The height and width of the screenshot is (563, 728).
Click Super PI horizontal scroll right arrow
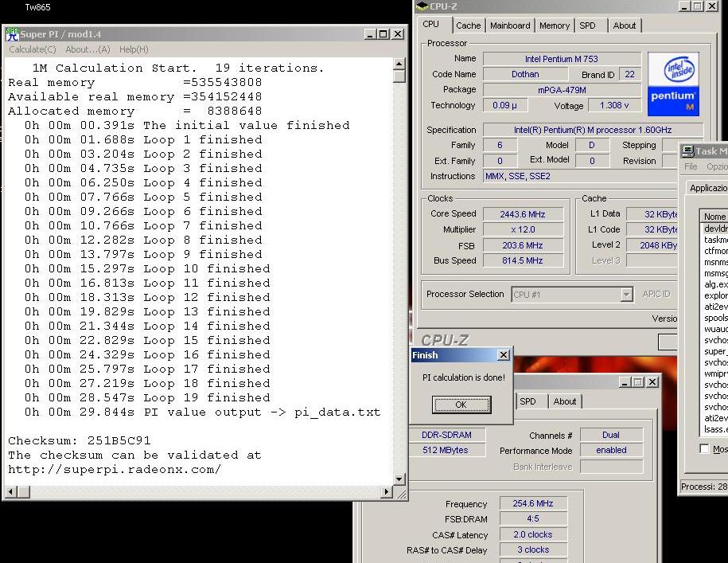coord(386,491)
